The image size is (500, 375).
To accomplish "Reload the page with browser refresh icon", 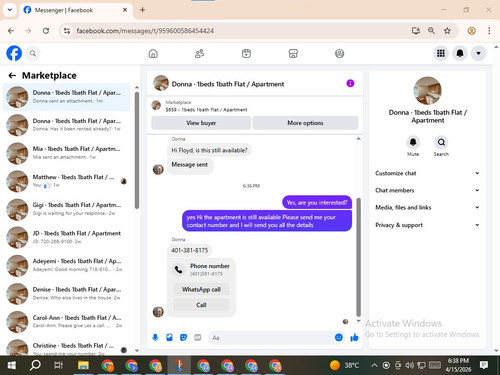I will tap(46, 31).
